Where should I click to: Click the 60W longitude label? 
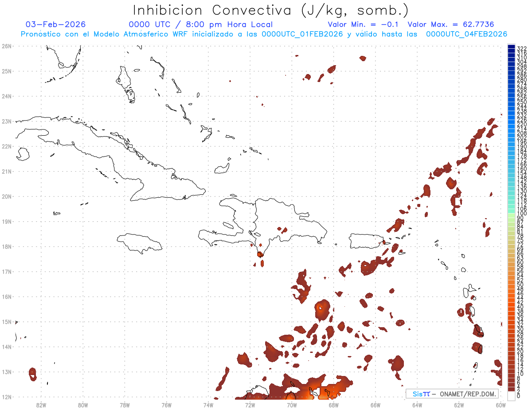point(501,405)
